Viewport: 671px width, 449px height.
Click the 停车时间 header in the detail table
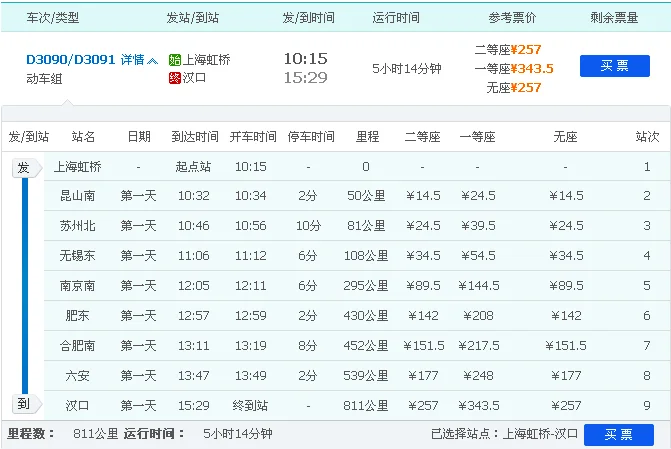pyautogui.click(x=311, y=137)
